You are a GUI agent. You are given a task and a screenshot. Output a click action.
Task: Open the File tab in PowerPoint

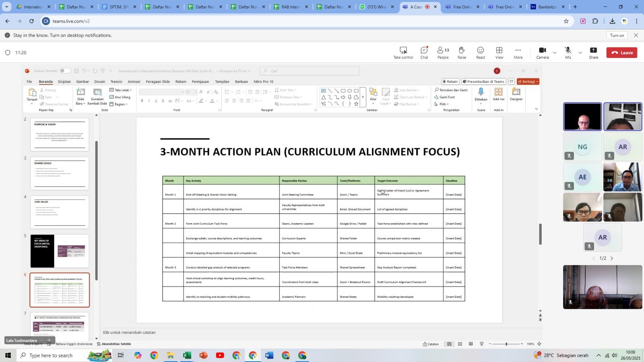click(29, 82)
